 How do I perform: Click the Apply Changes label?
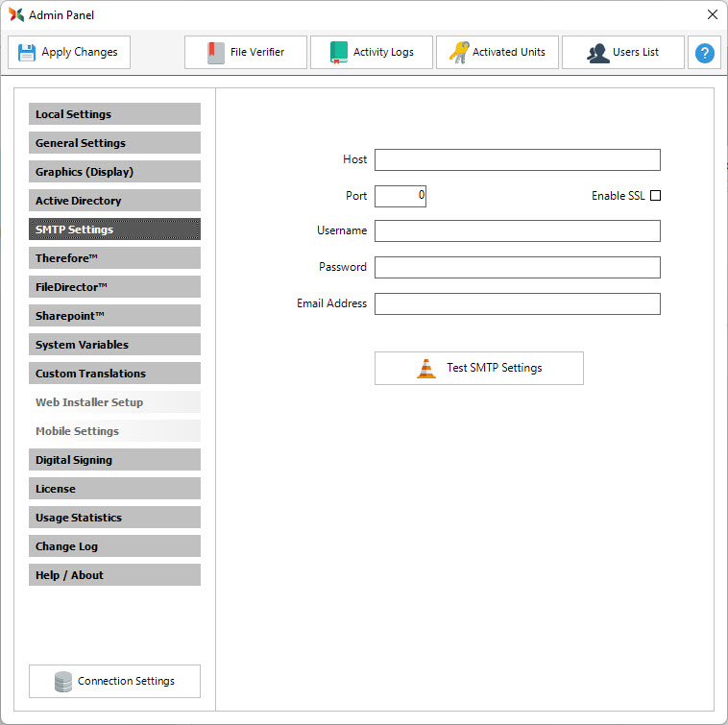tap(80, 52)
